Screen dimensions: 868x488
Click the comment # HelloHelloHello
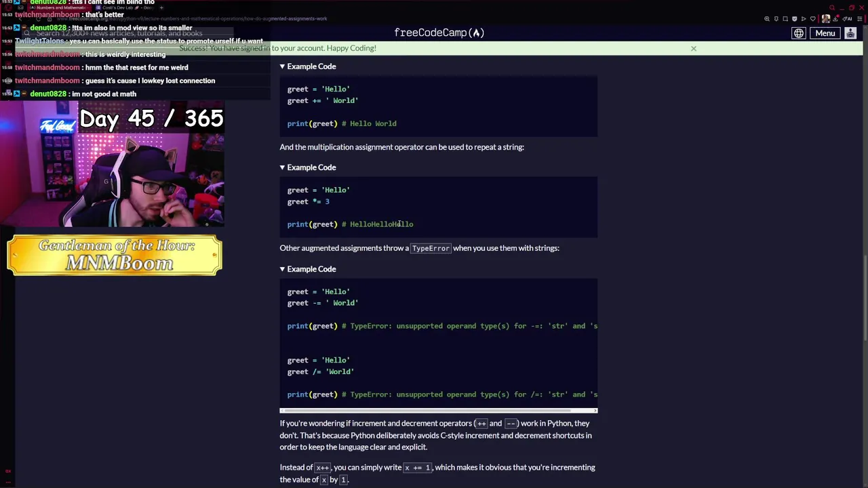tap(378, 224)
